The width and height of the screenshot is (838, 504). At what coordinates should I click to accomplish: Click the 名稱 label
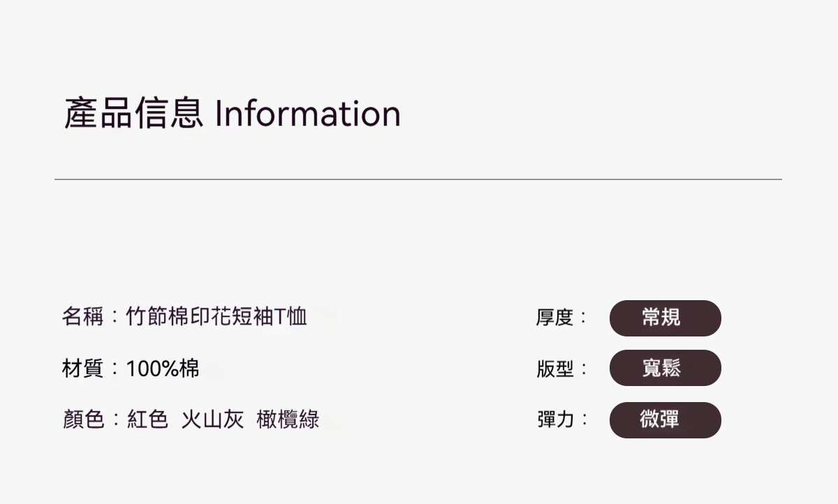pos(82,318)
